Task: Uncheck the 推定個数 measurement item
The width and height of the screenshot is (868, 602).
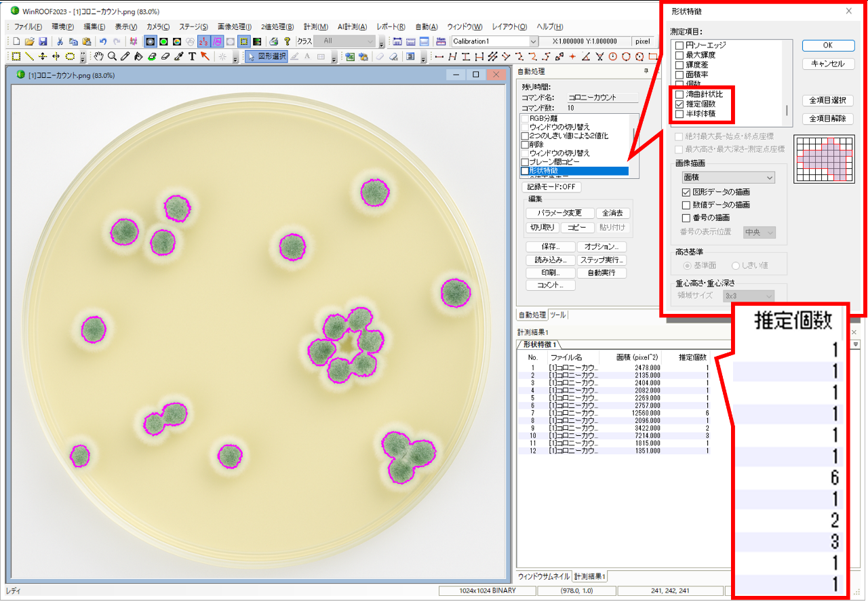Action: coord(679,104)
